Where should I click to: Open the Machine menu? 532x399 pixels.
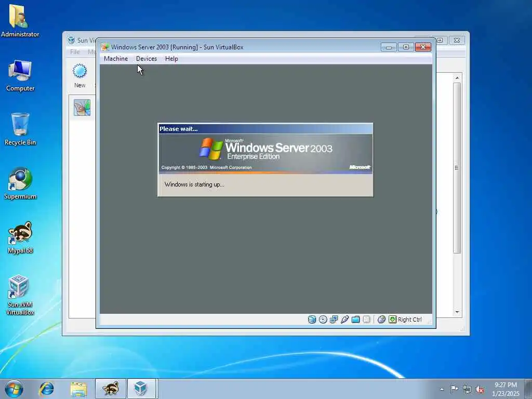point(116,59)
